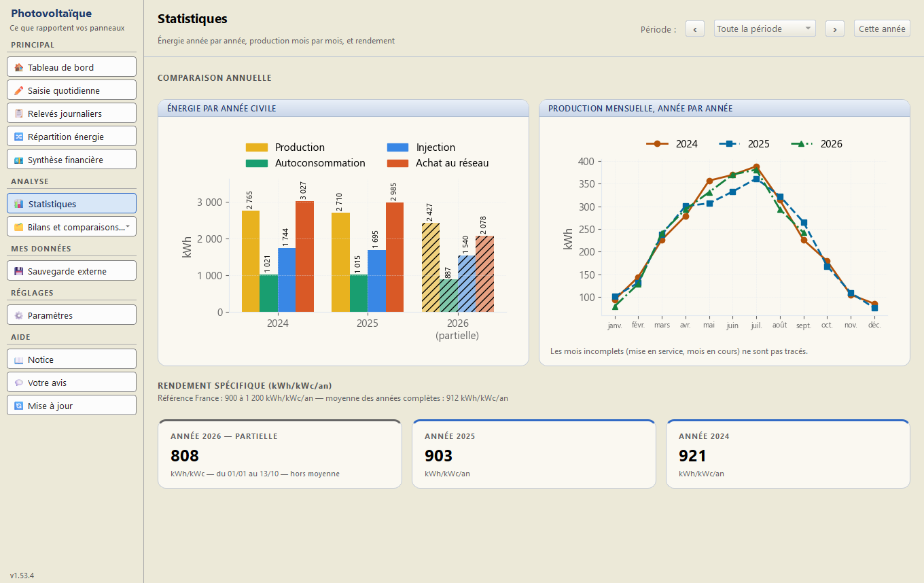Click the arrows icon beside Répartition énergie

[18, 137]
